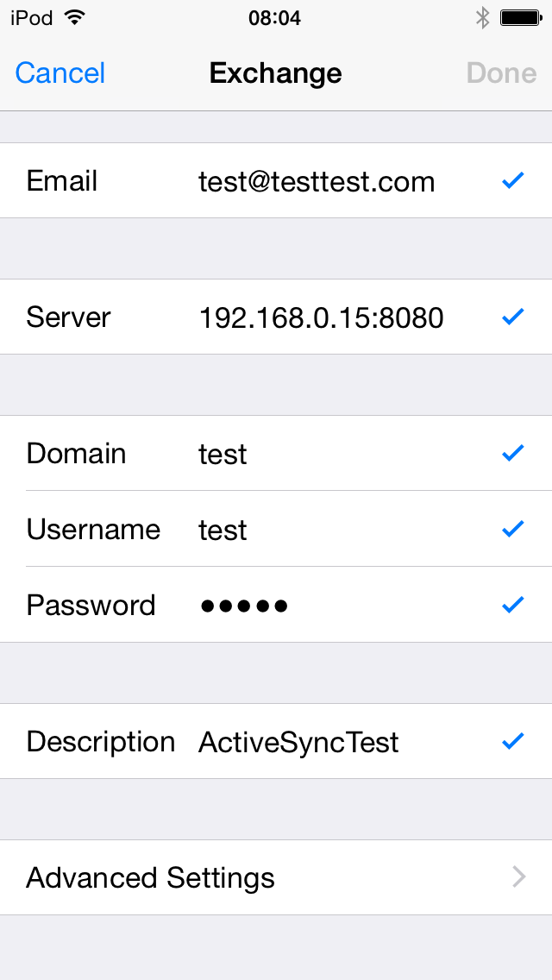Tap the 08:04 clock in status bar

point(274,17)
